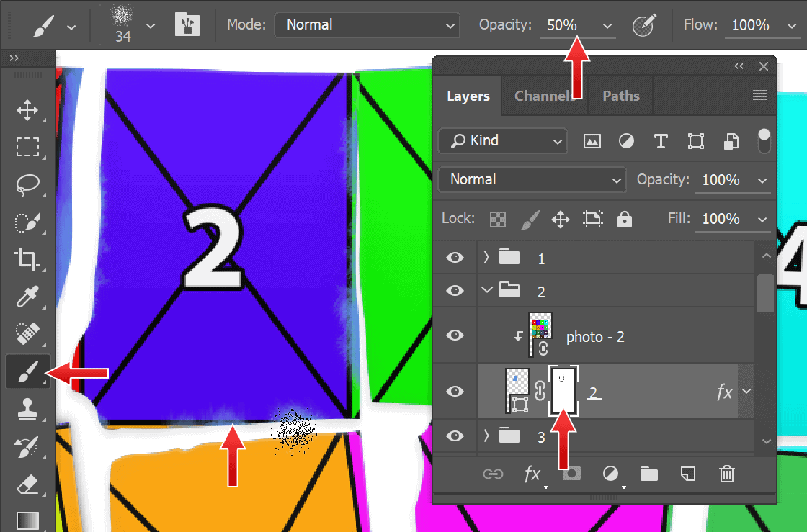The image size is (807, 532).
Task: Select the Eraser tool
Action: click(27, 484)
